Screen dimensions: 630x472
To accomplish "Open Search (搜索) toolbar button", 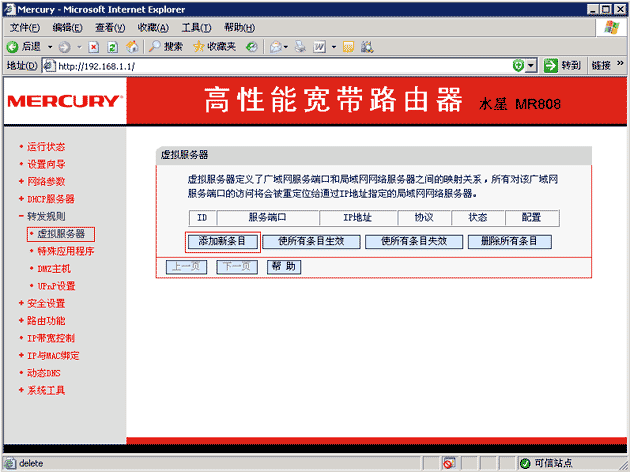I will point(166,47).
